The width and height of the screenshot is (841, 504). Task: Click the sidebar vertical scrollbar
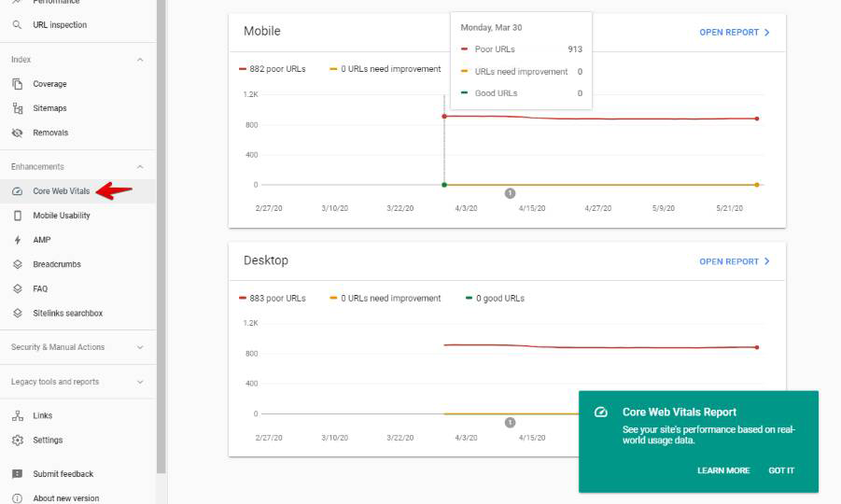tap(161, 233)
